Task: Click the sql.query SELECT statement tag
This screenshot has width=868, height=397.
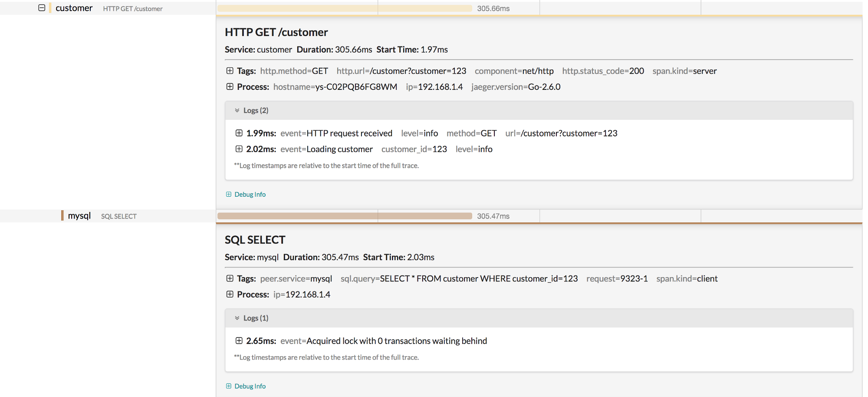Action: click(x=459, y=278)
